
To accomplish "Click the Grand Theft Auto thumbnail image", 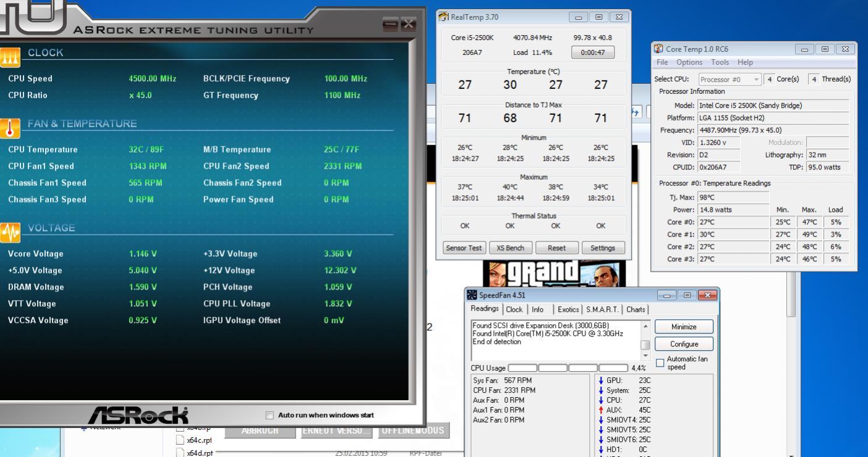I will point(554,273).
